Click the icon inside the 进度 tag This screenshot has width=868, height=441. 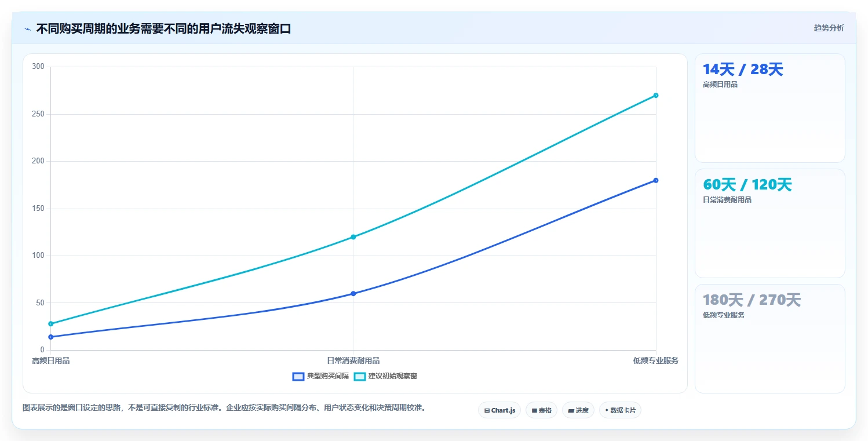pyautogui.click(x=571, y=410)
